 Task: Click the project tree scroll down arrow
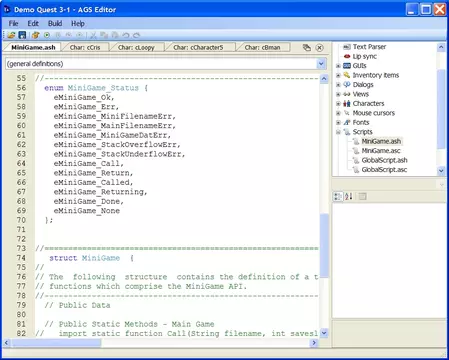tap(441, 171)
